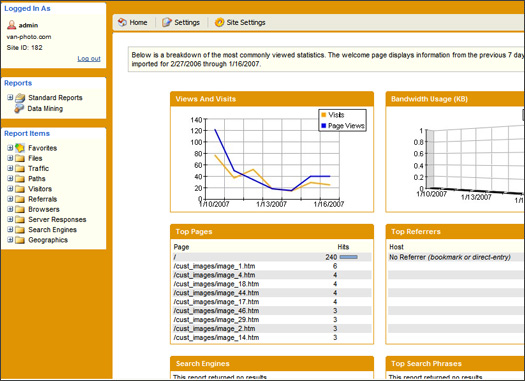Click the Visits orange legend swatch
525x381 pixels.
323,115
